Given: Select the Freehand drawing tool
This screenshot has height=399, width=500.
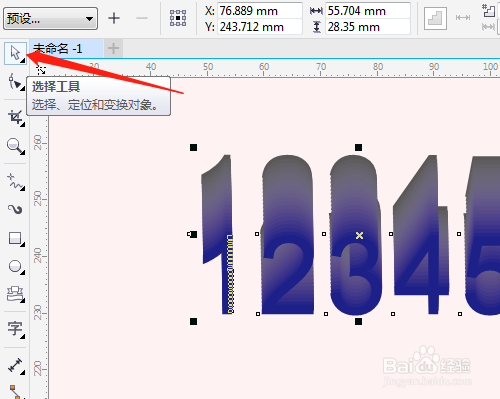Looking at the screenshot, I should [15, 182].
